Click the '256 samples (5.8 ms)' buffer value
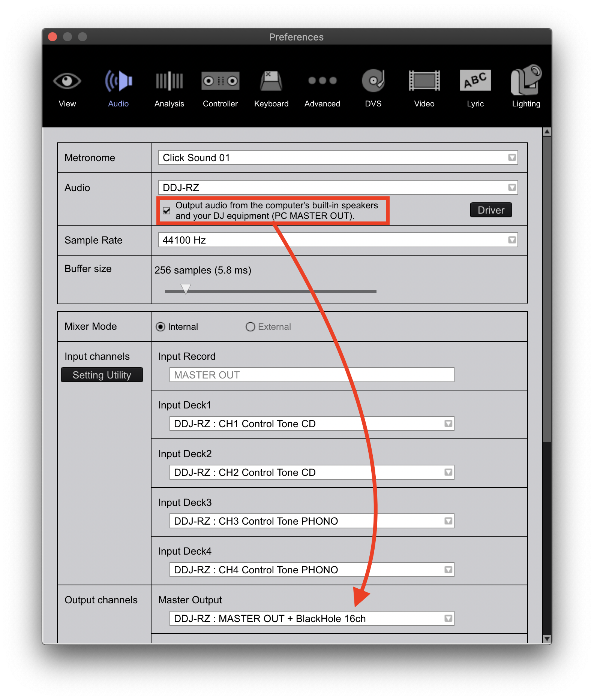The width and height of the screenshot is (594, 700). 203,270
